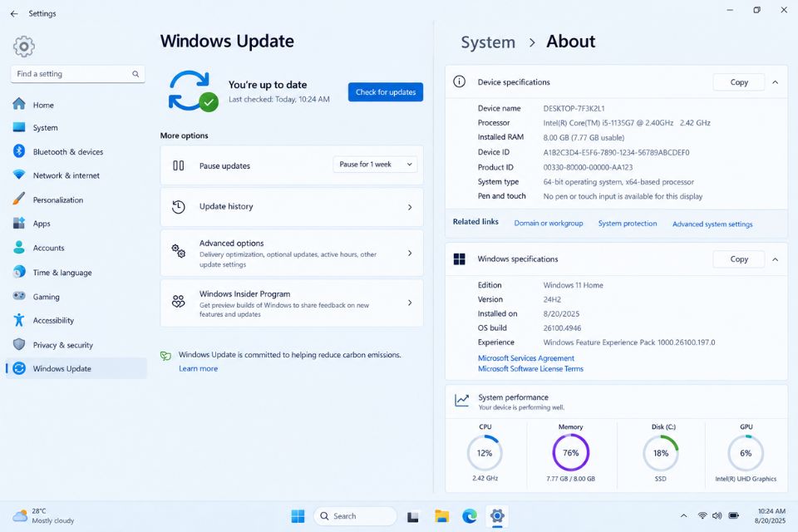798x532 pixels.
Task: Click the GPU 6% usage gauge
Action: (x=746, y=452)
